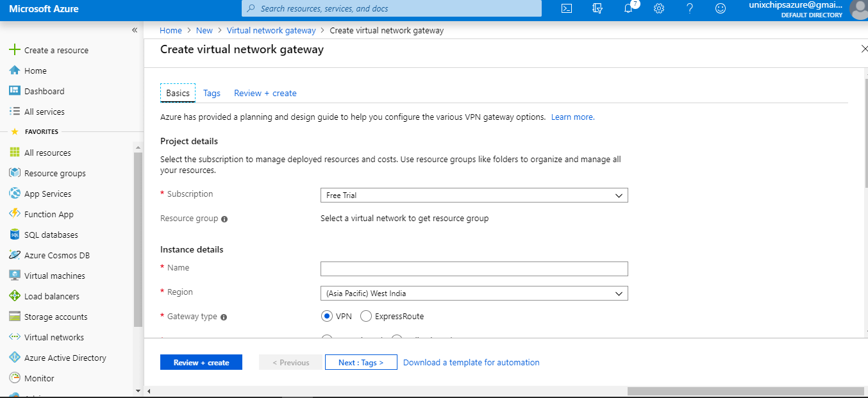Image resolution: width=868 pixels, height=398 pixels.
Task: Click the Previous button
Action: 290,362
